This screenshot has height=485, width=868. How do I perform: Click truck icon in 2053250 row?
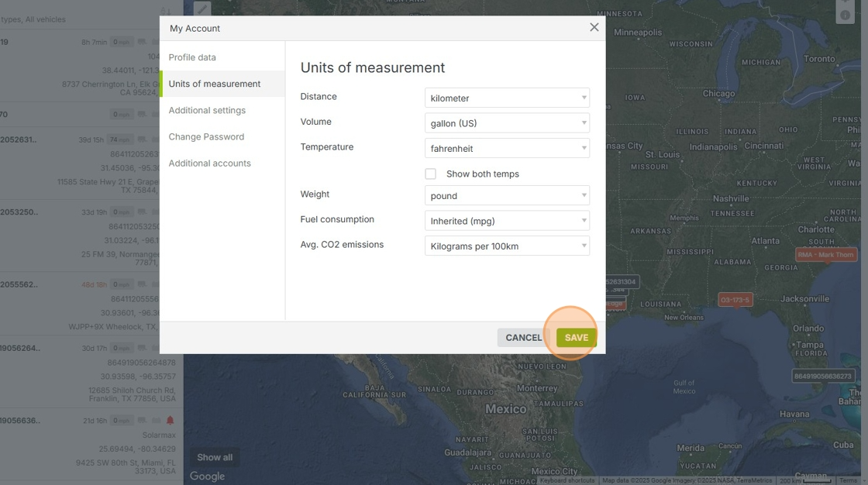coord(143,212)
